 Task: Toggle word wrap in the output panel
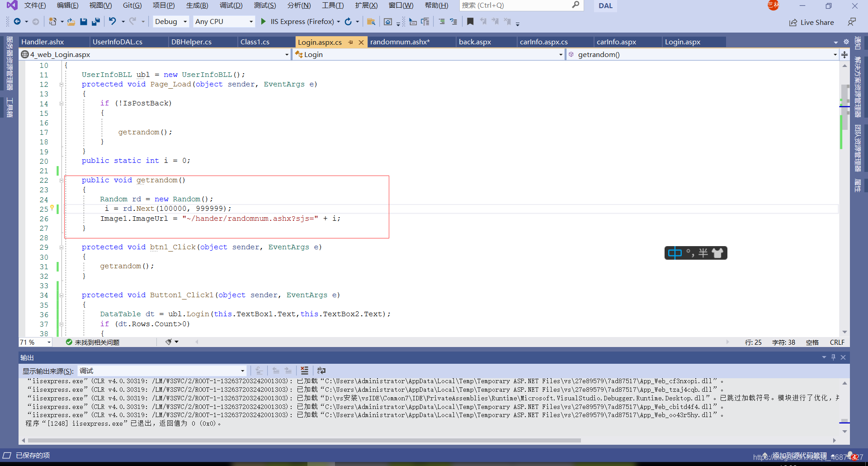click(321, 371)
